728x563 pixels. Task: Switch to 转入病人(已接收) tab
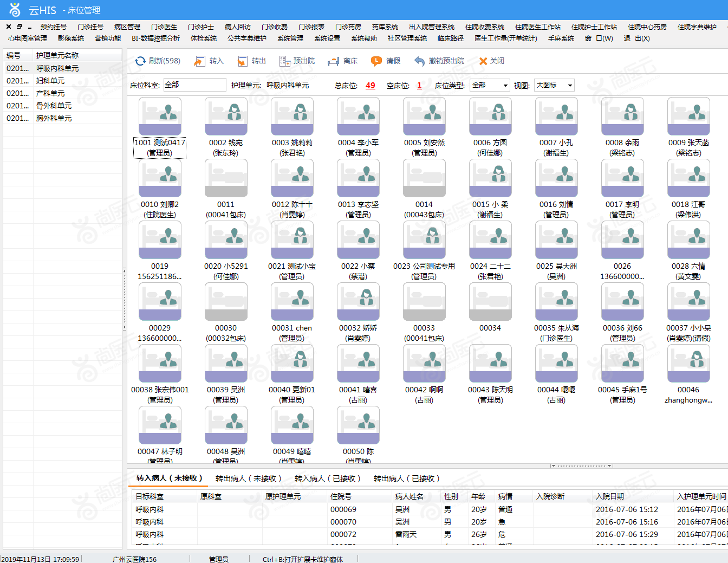click(328, 478)
